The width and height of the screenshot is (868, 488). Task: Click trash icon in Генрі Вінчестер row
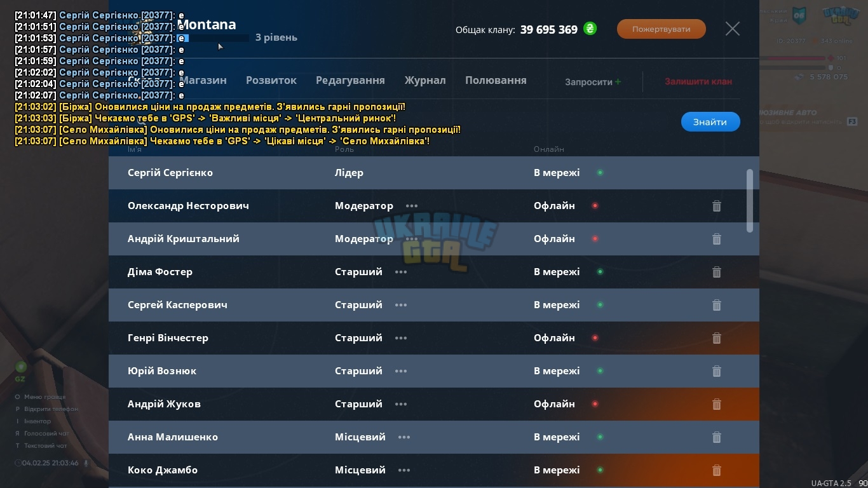click(716, 338)
